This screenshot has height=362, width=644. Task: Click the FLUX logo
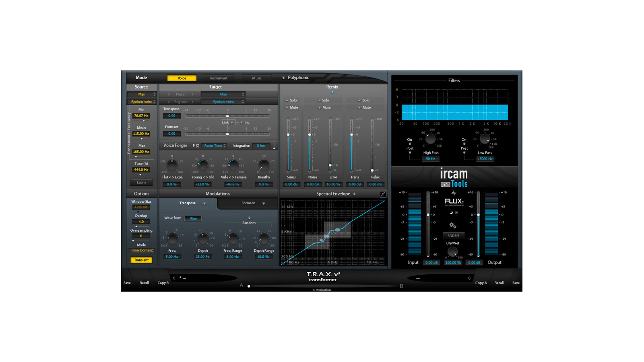coord(454,202)
